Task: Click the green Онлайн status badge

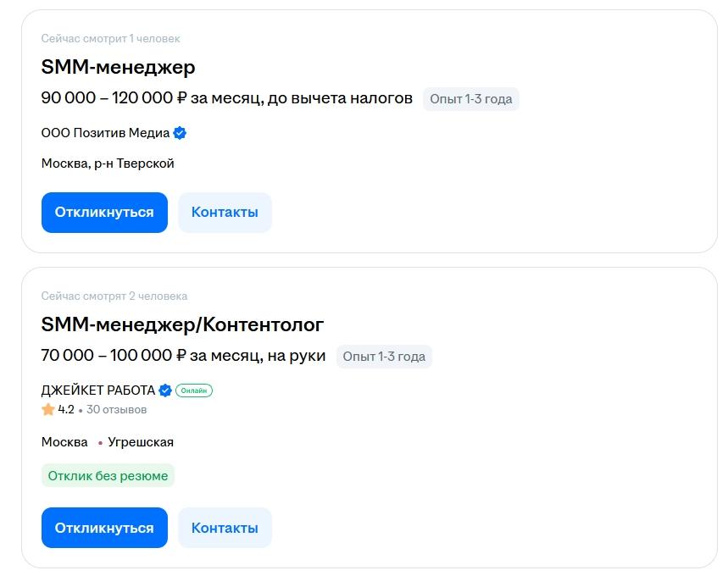Action: pos(194,390)
